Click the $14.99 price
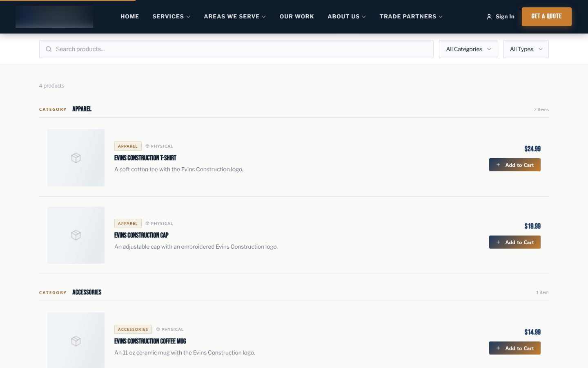The height and width of the screenshot is (368, 588). (x=532, y=332)
